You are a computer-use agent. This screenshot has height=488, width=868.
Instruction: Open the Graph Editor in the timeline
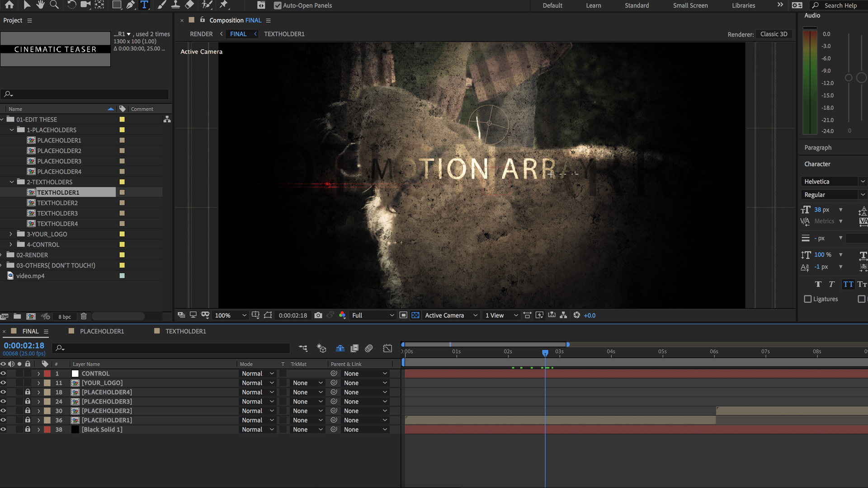(387, 348)
